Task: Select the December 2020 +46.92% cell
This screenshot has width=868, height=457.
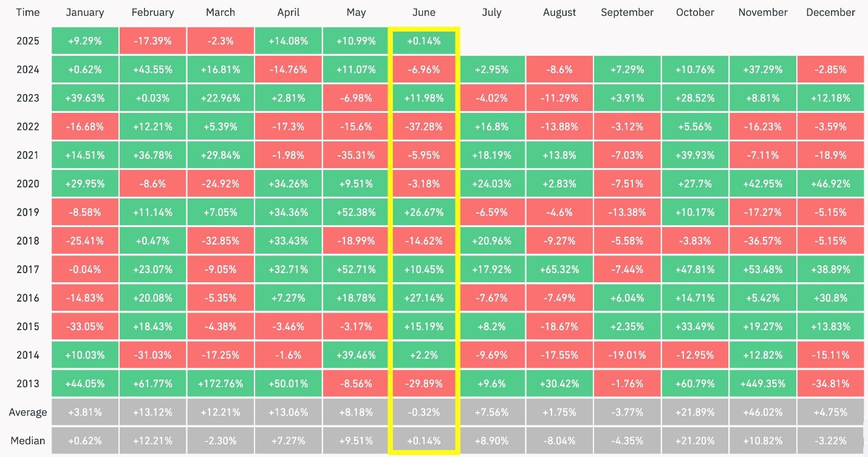Action: pyautogui.click(x=830, y=184)
